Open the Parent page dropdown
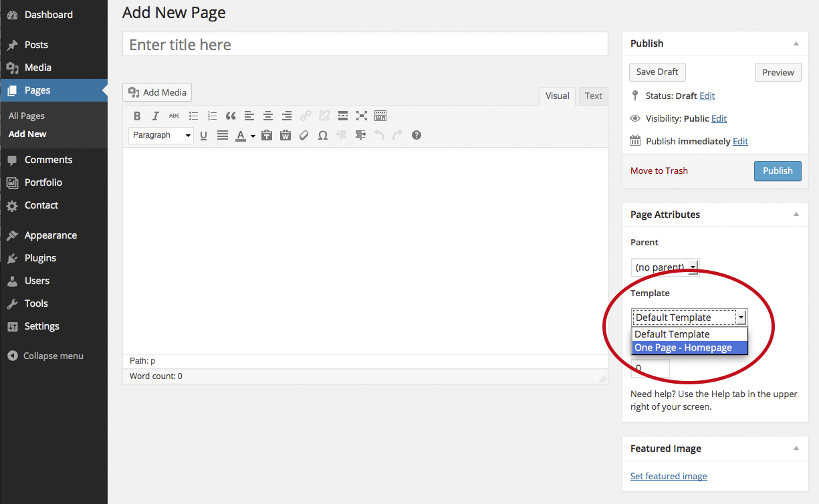819x504 pixels. coord(665,267)
